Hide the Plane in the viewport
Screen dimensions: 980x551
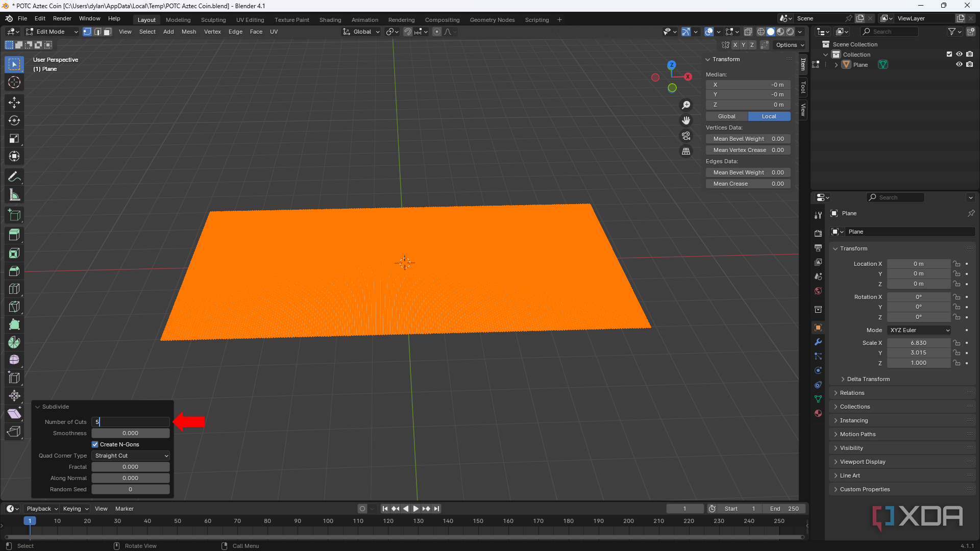point(960,64)
